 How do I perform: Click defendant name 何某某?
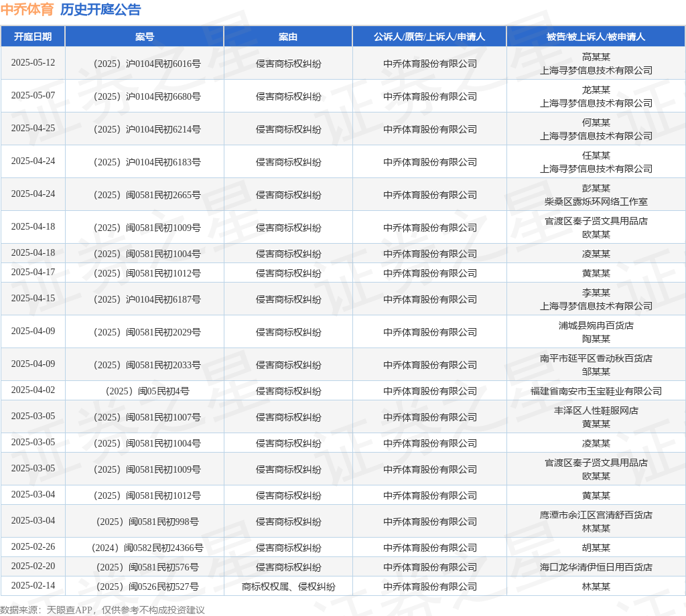pyautogui.click(x=596, y=123)
